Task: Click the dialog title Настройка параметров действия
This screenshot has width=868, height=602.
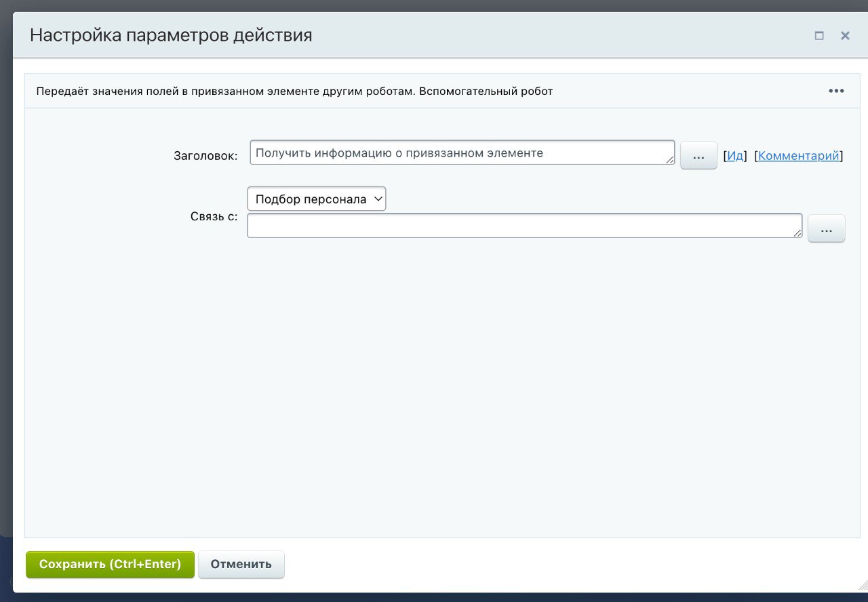Action: pos(171,35)
